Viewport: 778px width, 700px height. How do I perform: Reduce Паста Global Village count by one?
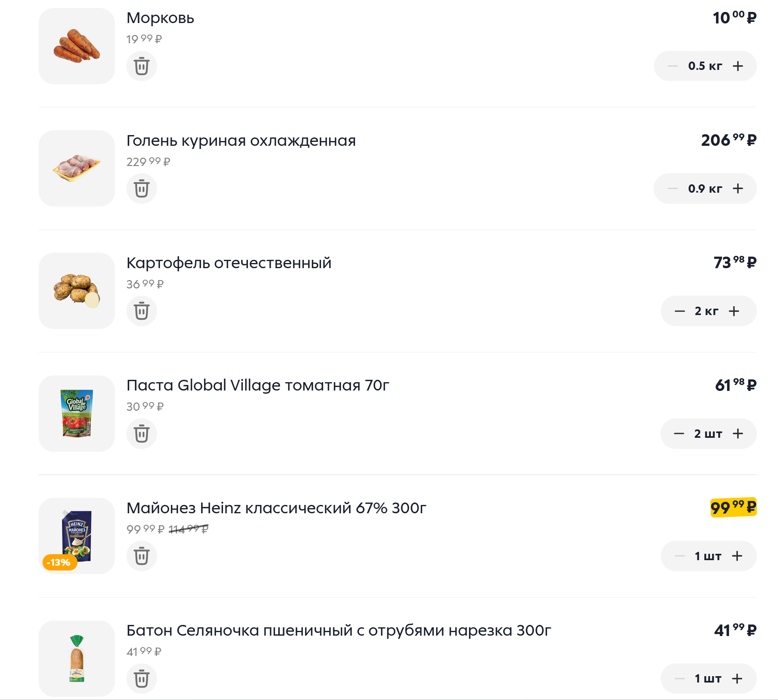pyautogui.click(x=679, y=433)
